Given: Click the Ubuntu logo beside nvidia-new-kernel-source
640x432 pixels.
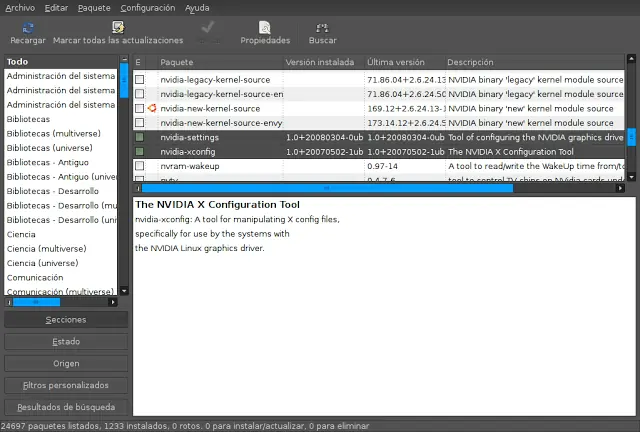Looking at the screenshot, I should tap(152, 108).
